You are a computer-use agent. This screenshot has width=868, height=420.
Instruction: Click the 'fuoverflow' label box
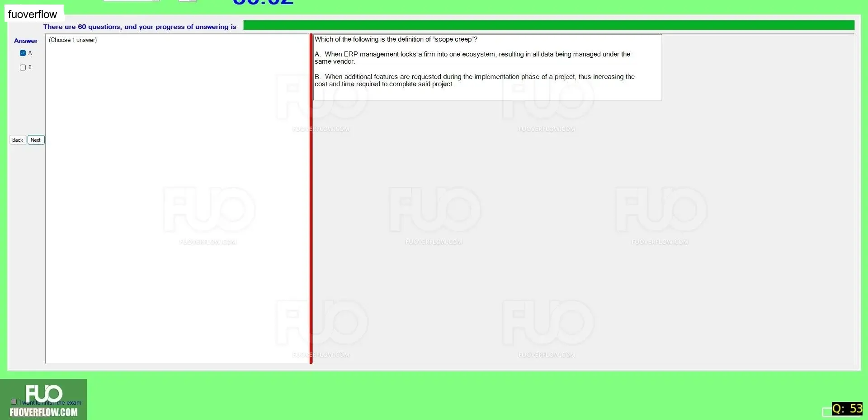34,14
